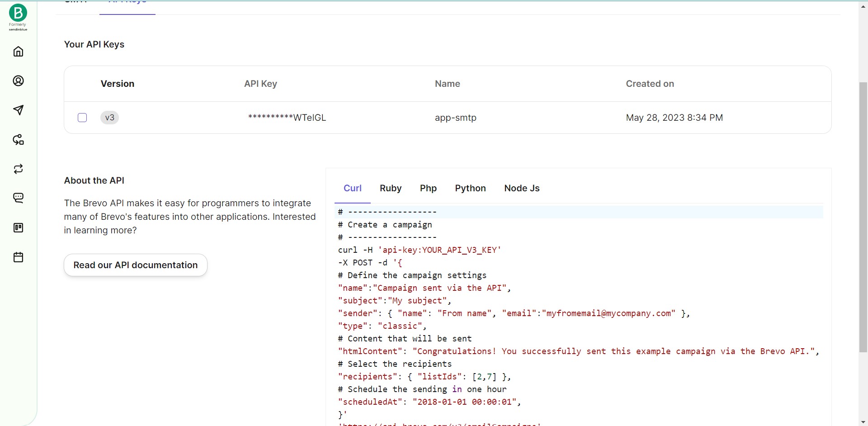868x426 pixels.
Task: Switch to the Ruby code tab
Action: 391,188
